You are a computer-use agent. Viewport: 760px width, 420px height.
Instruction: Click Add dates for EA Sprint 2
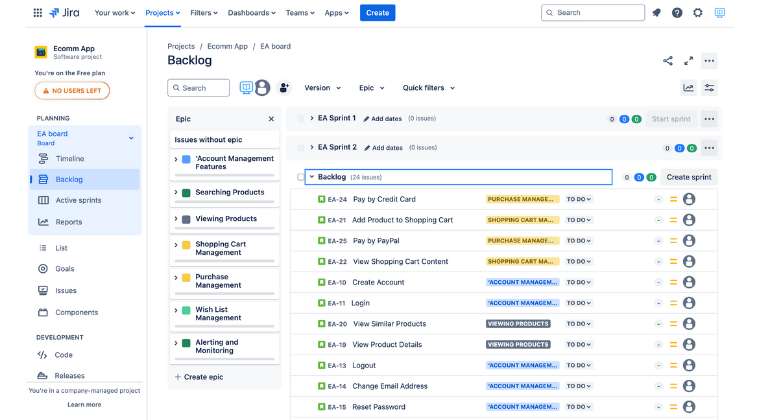[387, 148]
